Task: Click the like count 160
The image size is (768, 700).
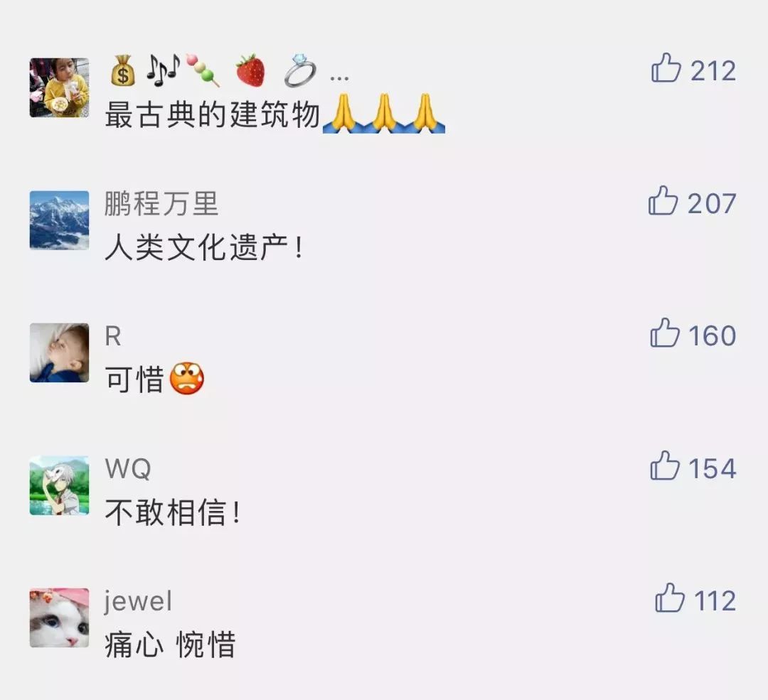Action: (x=712, y=336)
